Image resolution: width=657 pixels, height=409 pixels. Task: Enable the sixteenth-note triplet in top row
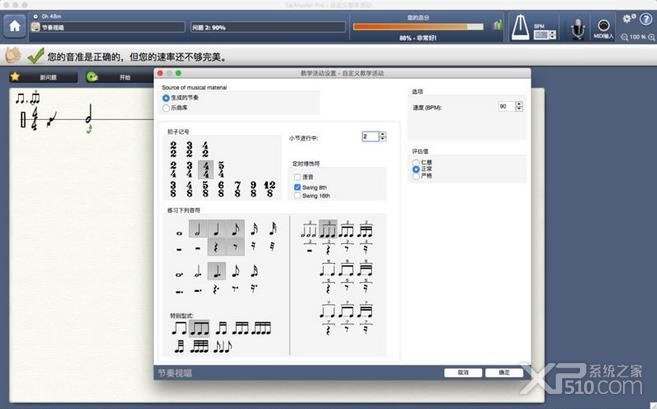365,229
